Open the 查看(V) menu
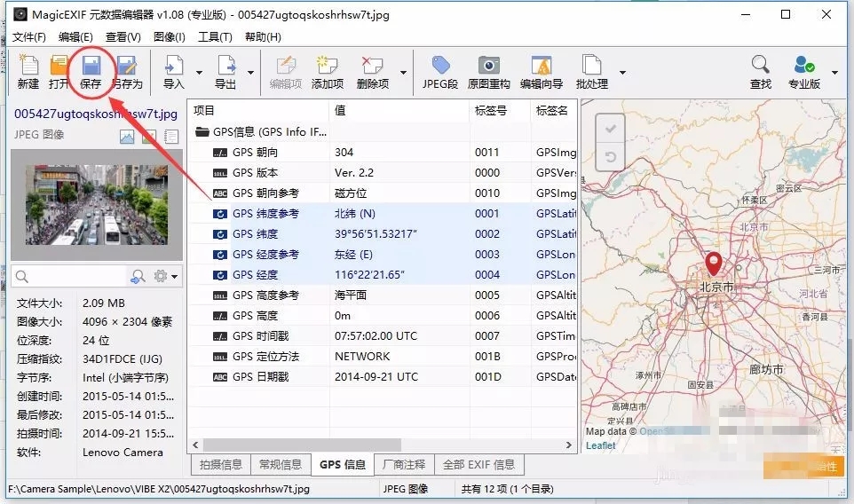854x504 pixels. click(123, 37)
